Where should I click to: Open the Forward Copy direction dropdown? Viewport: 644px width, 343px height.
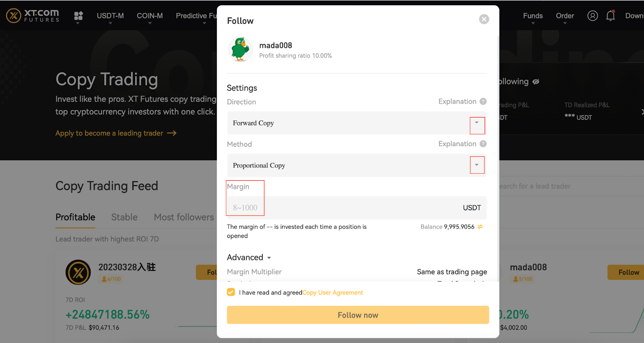coord(477,123)
